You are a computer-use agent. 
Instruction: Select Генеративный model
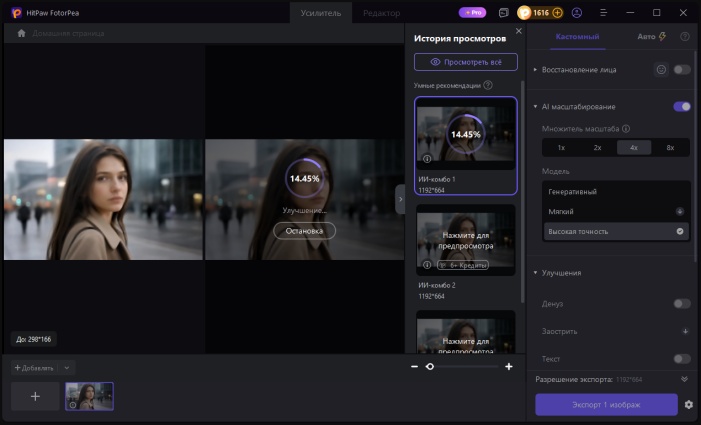point(616,192)
